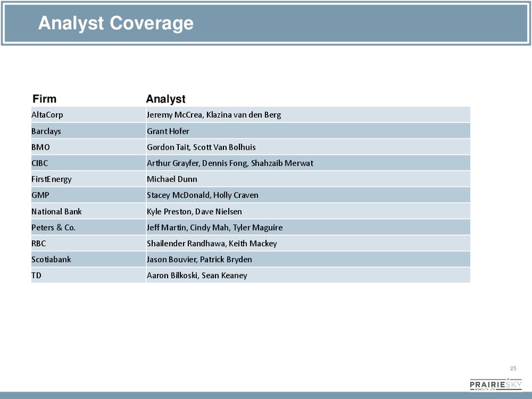This screenshot has width=532, height=399.
Task: Click the page number 25
Action: 513,368
